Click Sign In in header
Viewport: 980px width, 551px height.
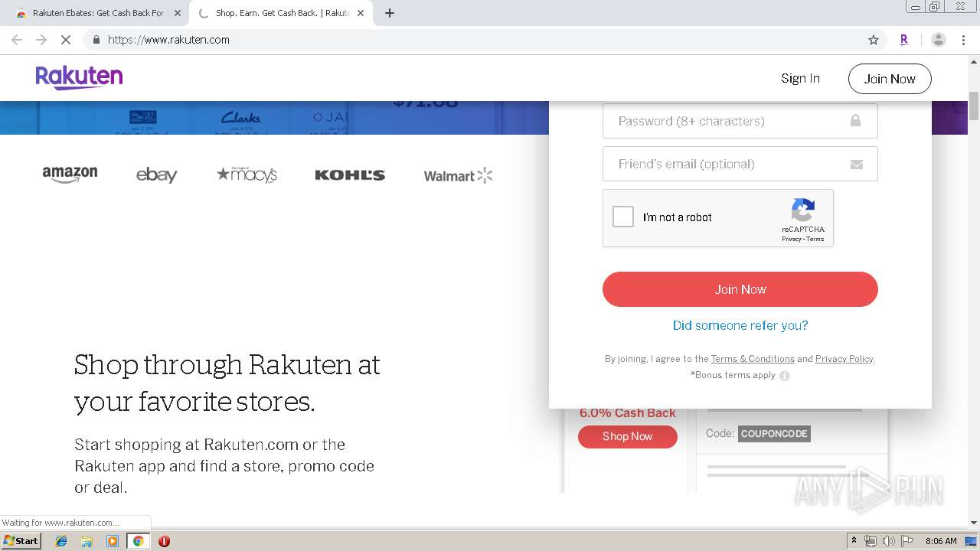[800, 78]
